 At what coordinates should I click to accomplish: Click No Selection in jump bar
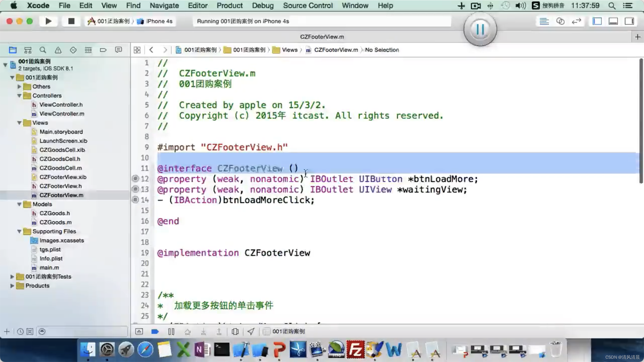point(382,50)
